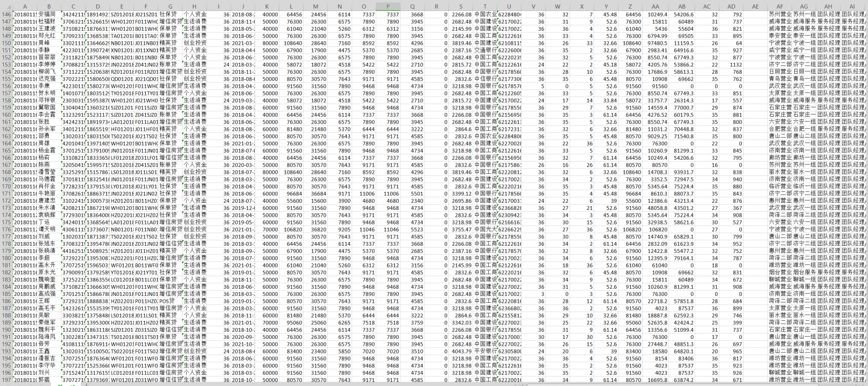Select cell S193 with value 4043.79

click(x=462, y=351)
